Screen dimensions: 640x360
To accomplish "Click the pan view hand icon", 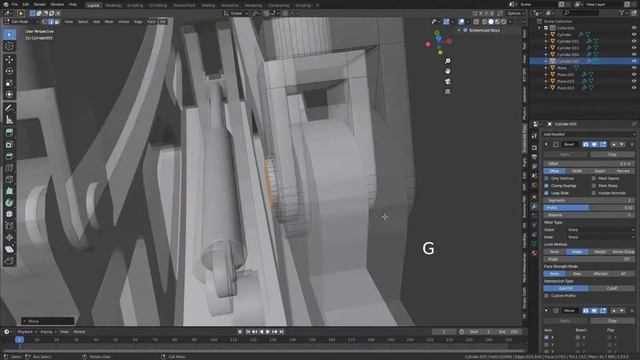I will tap(448, 71).
